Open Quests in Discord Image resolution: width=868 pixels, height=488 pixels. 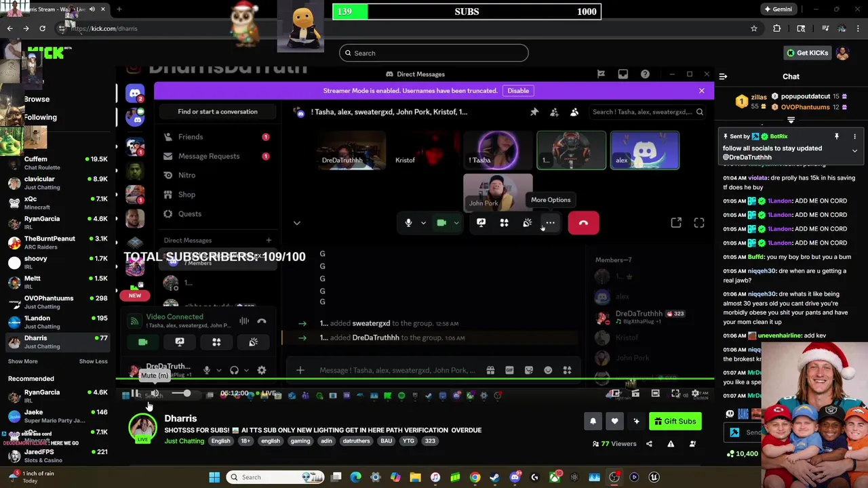click(x=217, y=213)
